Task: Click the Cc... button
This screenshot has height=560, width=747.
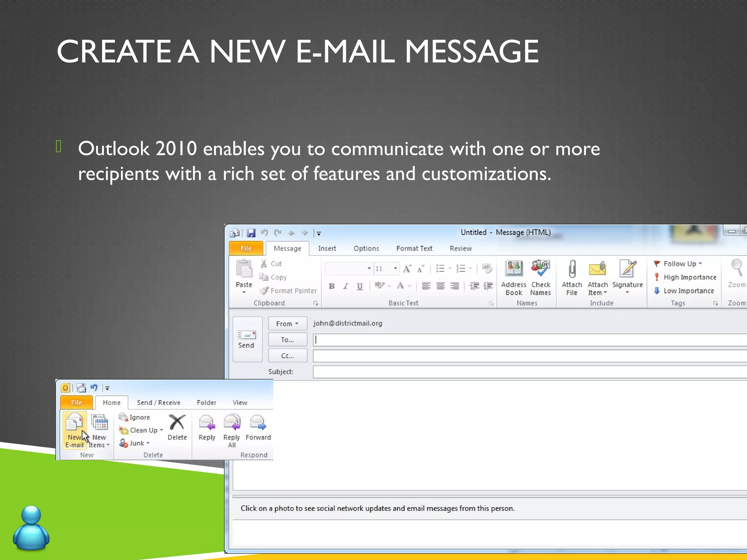Action: pos(287,356)
